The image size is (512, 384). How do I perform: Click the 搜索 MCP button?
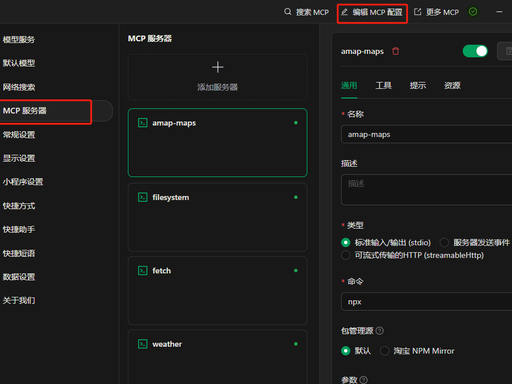pos(307,12)
